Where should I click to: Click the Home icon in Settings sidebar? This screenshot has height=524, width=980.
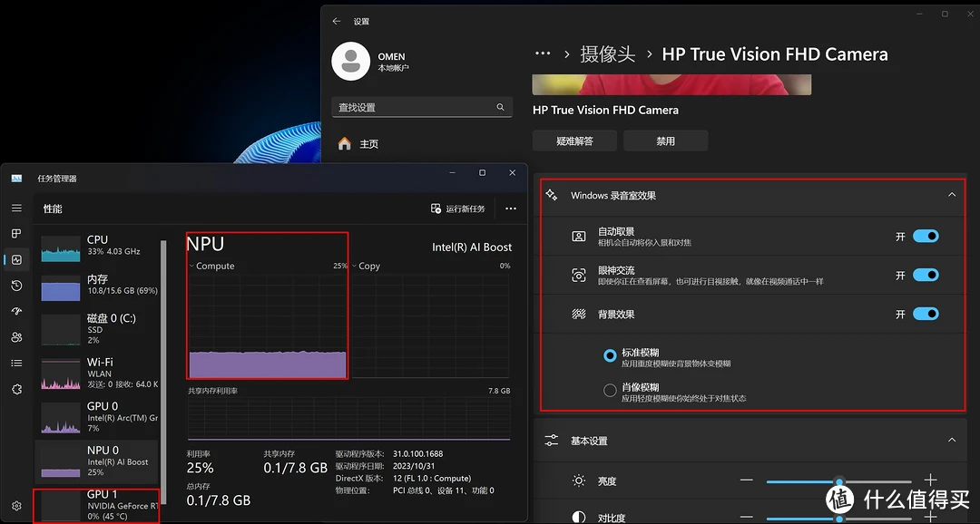pyautogui.click(x=345, y=143)
